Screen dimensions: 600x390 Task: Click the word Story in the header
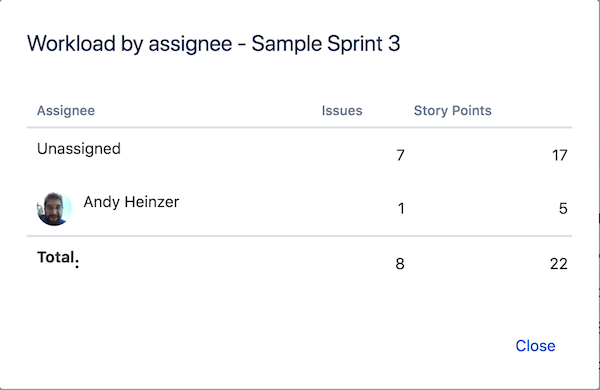coord(430,111)
